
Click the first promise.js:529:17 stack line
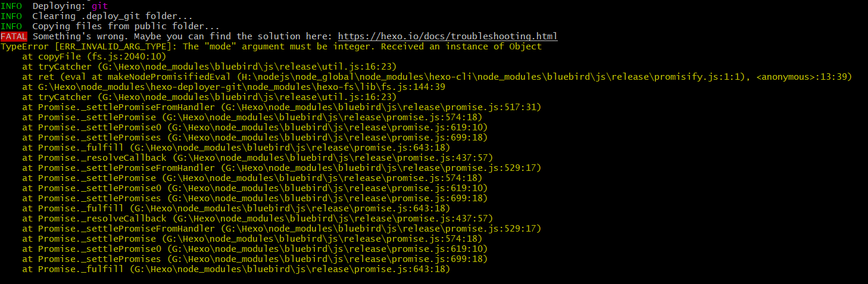[x=282, y=168]
